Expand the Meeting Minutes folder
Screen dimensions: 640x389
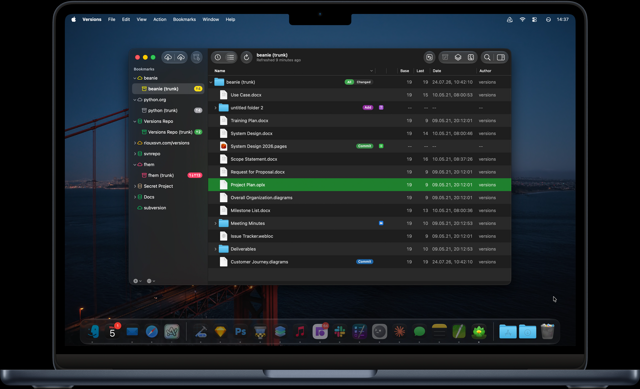[216, 223]
